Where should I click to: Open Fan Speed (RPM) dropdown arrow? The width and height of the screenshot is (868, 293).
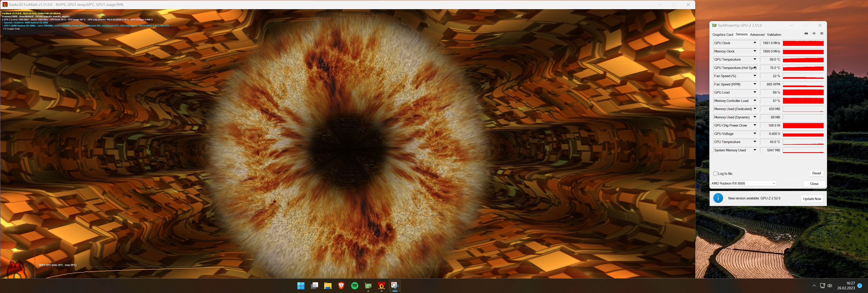pos(755,84)
